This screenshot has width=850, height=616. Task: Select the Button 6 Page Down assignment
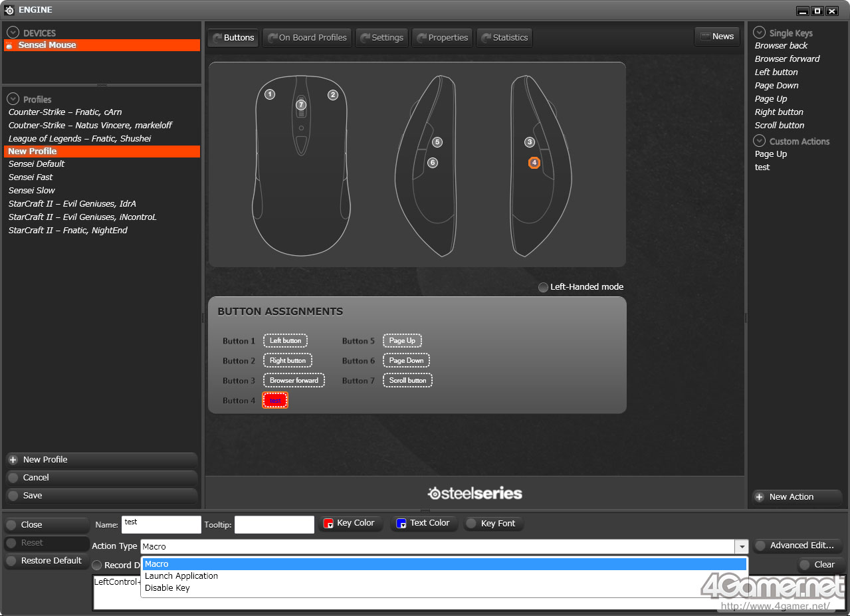(406, 361)
